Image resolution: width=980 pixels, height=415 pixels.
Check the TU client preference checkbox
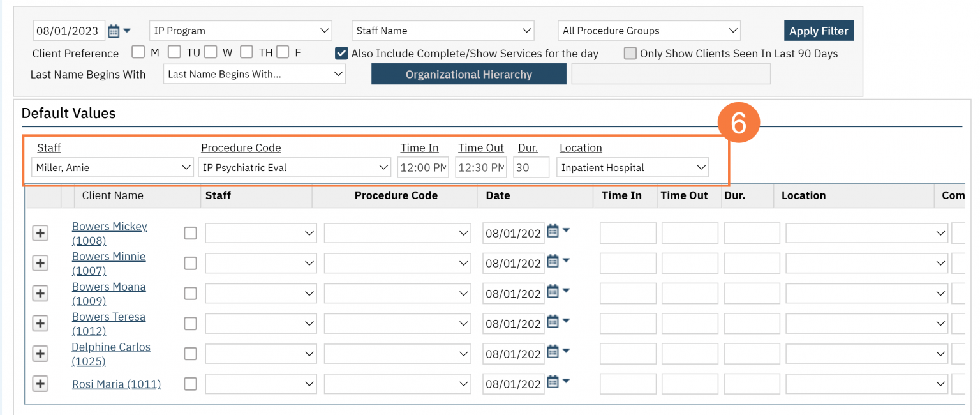(x=174, y=52)
